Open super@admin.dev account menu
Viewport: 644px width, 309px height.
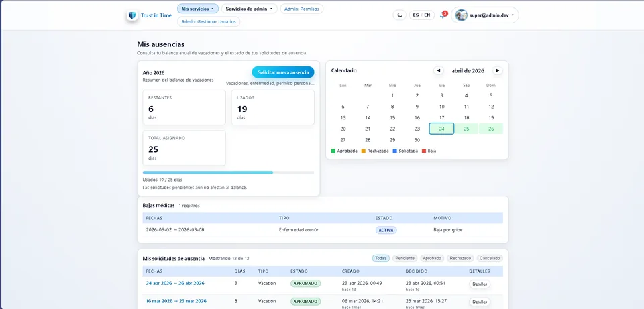[484, 15]
